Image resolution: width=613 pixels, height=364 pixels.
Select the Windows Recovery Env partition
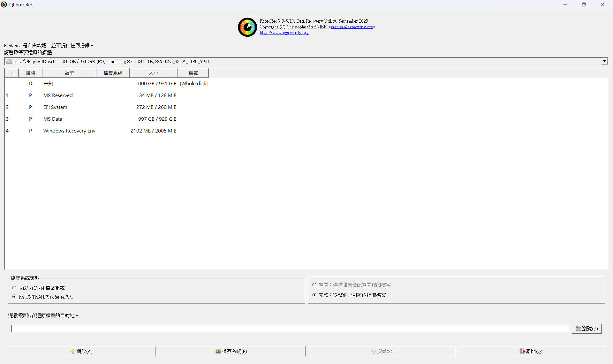pyautogui.click(x=69, y=131)
